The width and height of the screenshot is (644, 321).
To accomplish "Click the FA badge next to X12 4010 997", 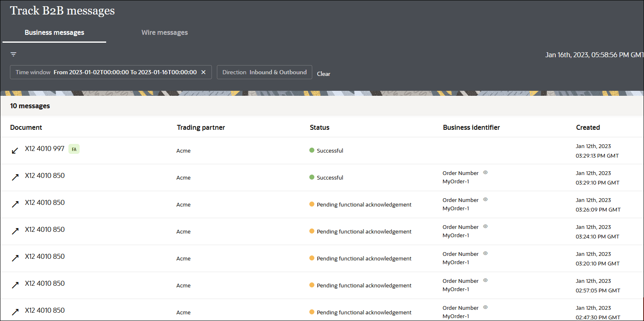I will tap(74, 149).
